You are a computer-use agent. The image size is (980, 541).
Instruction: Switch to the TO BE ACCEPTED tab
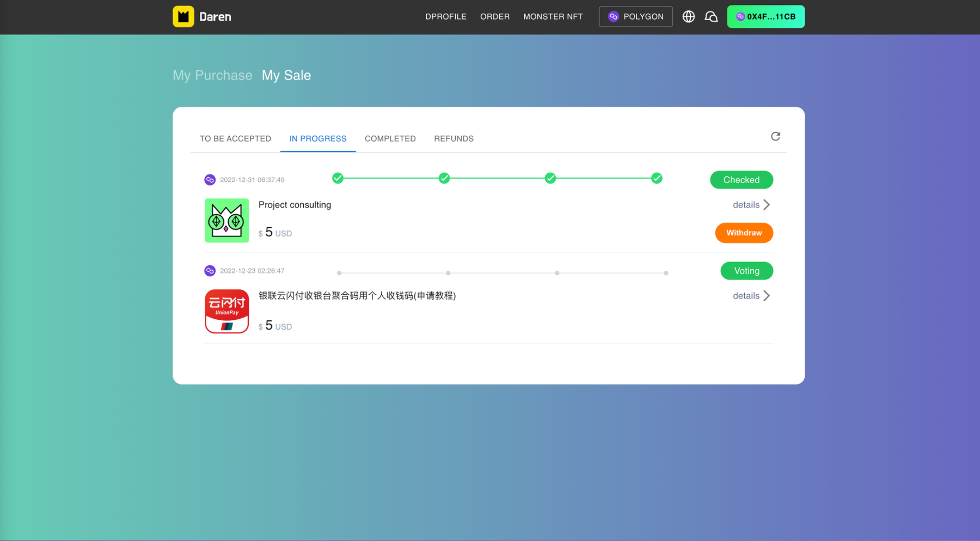point(235,139)
